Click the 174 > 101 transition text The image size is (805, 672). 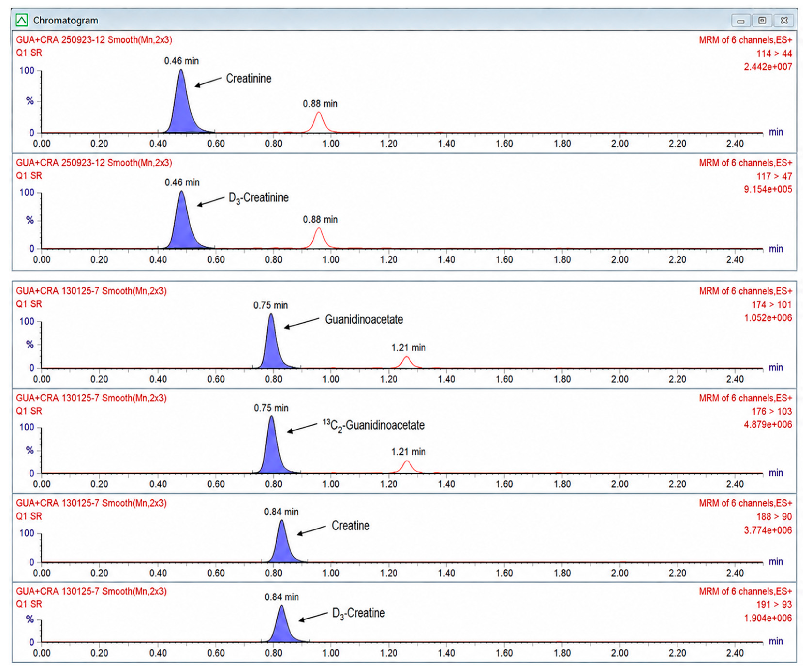coord(772,305)
